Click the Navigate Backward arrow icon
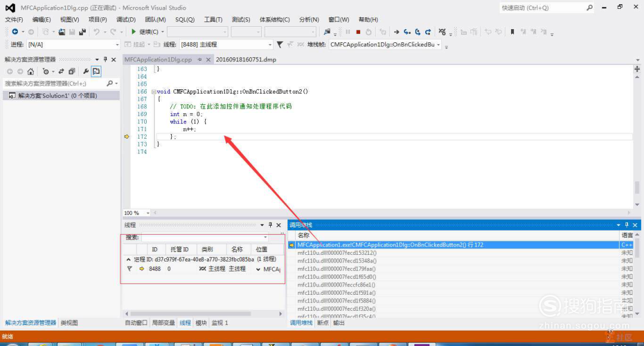 [15, 32]
